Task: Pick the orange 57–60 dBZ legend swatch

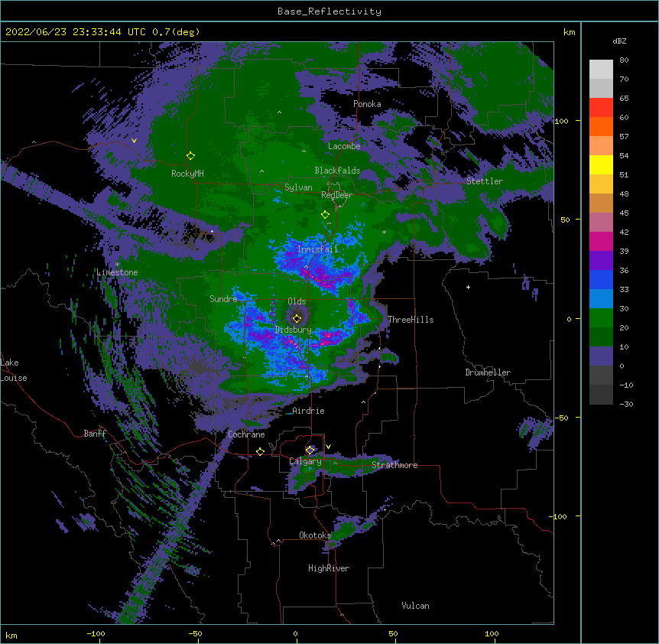Action: point(601,126)
